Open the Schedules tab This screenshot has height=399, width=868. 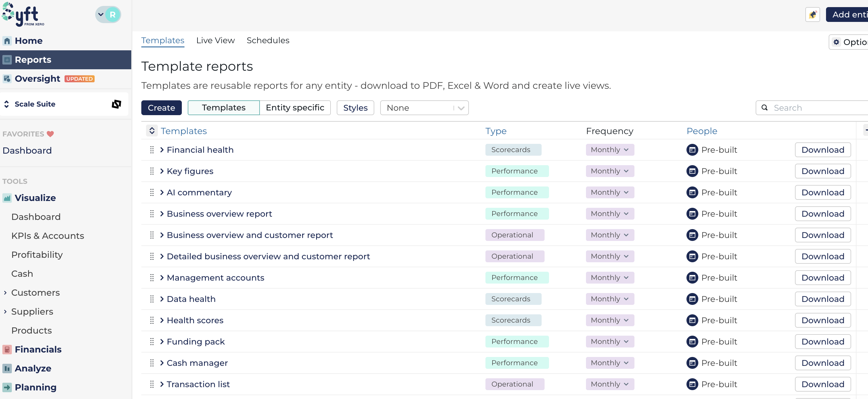pos(268,41)
